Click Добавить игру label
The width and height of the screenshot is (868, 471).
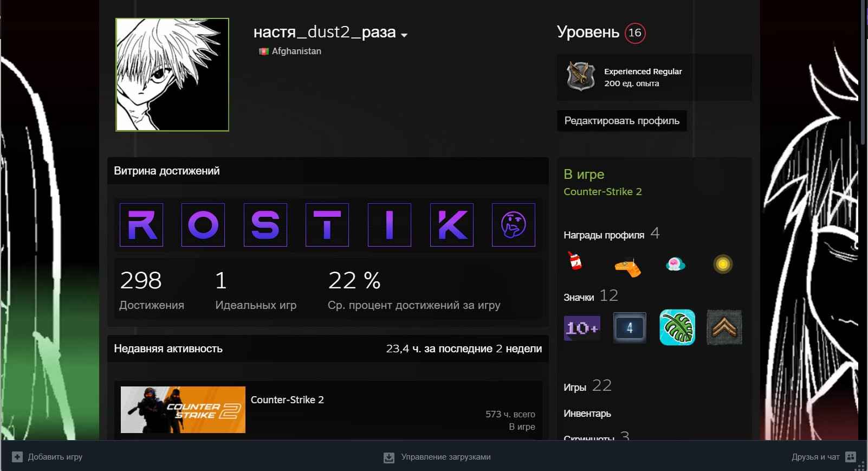(x=55, y=457)
